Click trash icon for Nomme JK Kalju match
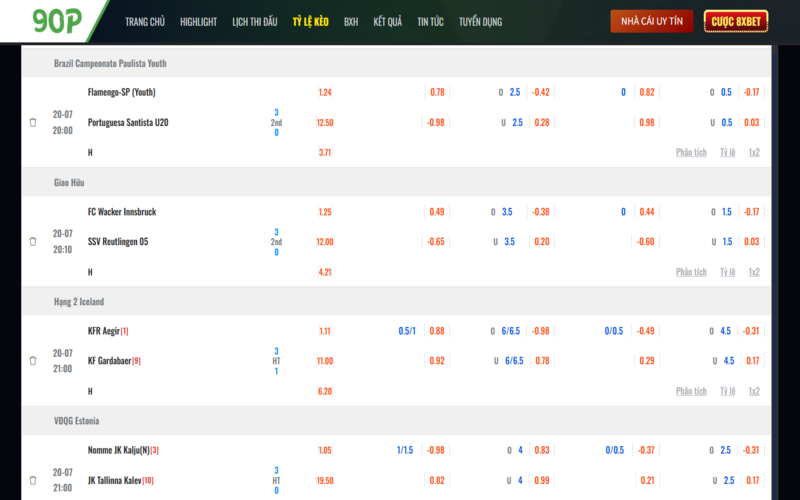The image size is (800, 500). (33, 480)
